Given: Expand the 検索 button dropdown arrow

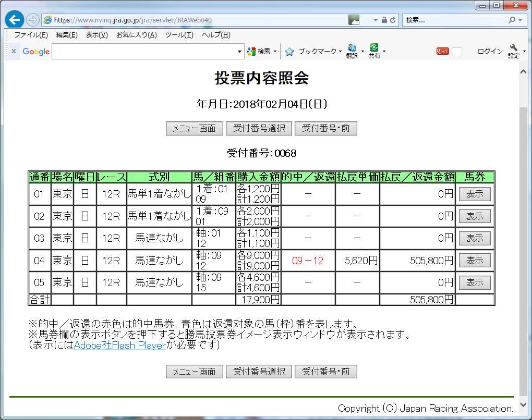Looking at the screenshot, I should [275, 52].
